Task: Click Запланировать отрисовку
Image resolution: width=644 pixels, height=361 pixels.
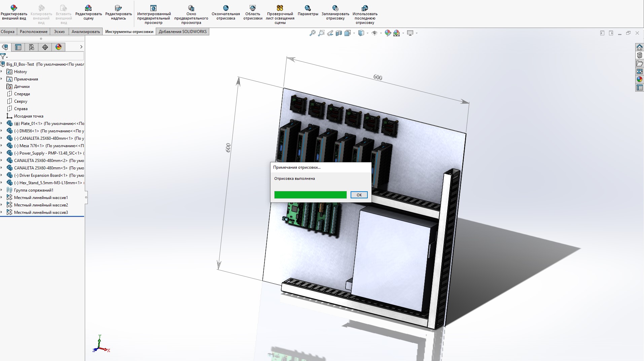Action: tap(335, 13)
